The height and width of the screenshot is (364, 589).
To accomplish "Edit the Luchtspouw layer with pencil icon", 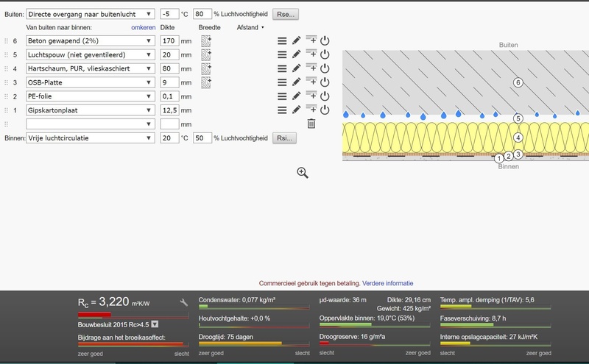I will point(297,54).
